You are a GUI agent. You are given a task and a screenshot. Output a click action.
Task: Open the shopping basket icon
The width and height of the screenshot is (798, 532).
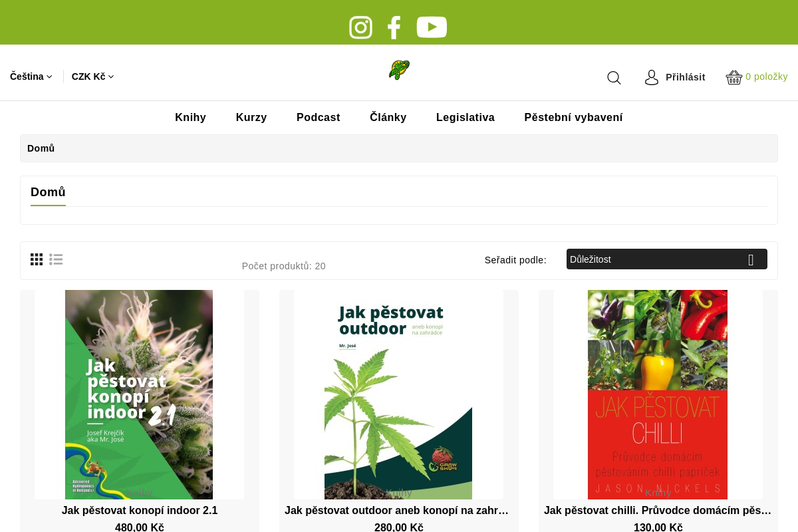[x=734, y=77]
